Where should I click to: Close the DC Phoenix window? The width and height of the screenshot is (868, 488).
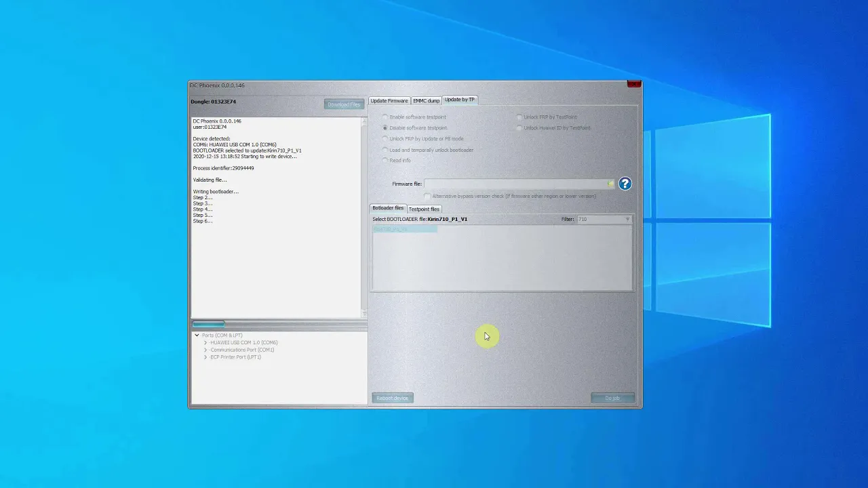[x=634, y=84]
